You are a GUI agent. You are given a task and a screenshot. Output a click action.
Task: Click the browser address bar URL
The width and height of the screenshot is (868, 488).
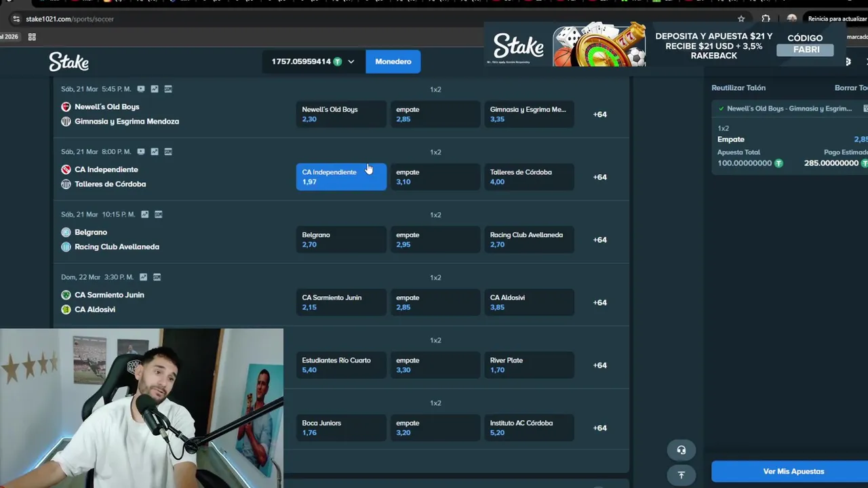(70, 19)
